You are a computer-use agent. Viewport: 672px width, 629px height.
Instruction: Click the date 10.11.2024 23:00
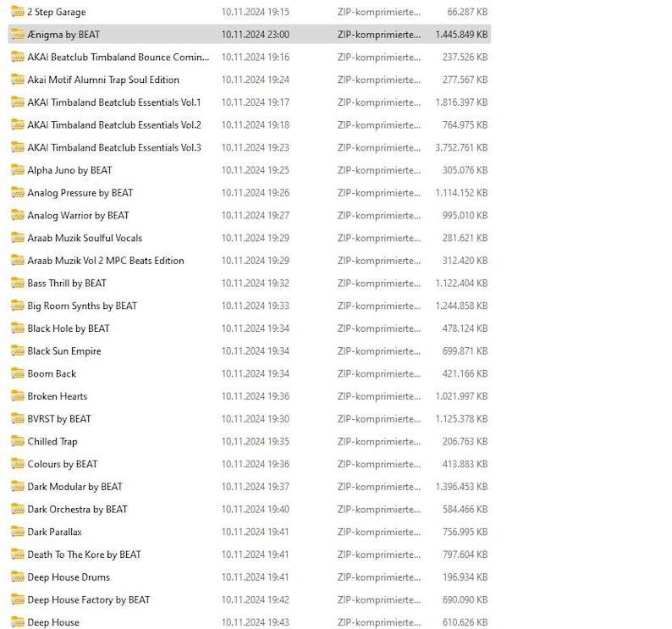(x=255, y=35)
